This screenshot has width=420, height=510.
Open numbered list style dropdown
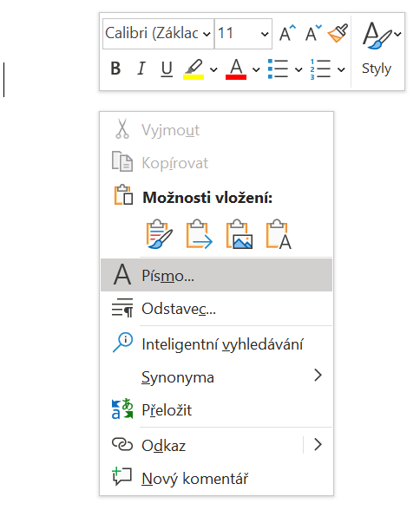[341, 69]
